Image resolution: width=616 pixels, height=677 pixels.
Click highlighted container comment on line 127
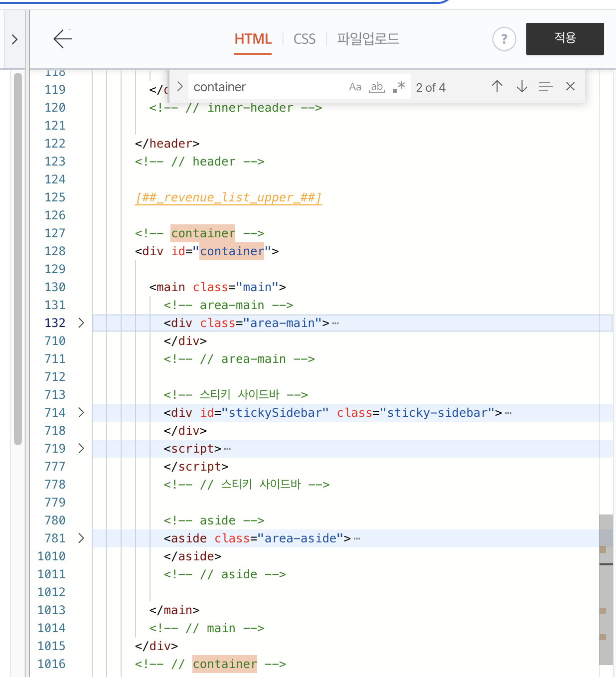point(203,233)
